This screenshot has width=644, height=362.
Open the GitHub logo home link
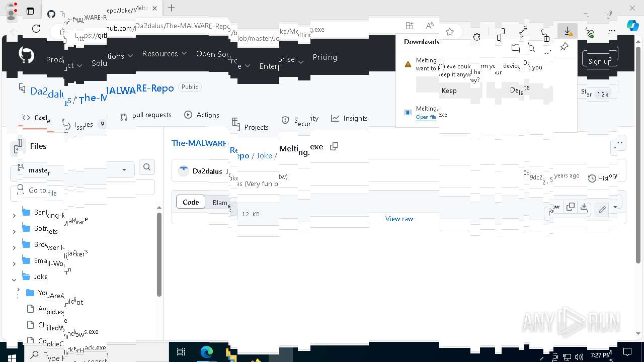click(26, 54)
